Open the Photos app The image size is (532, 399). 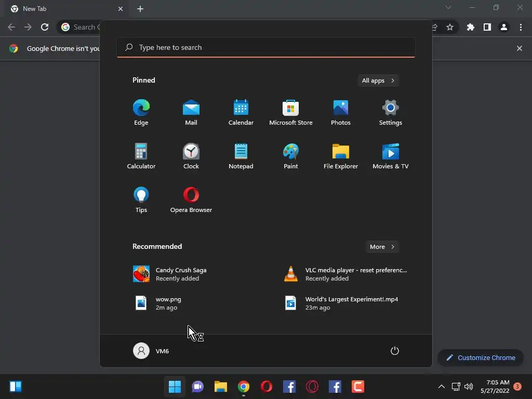pyautogui.click(x=341, y=112)
